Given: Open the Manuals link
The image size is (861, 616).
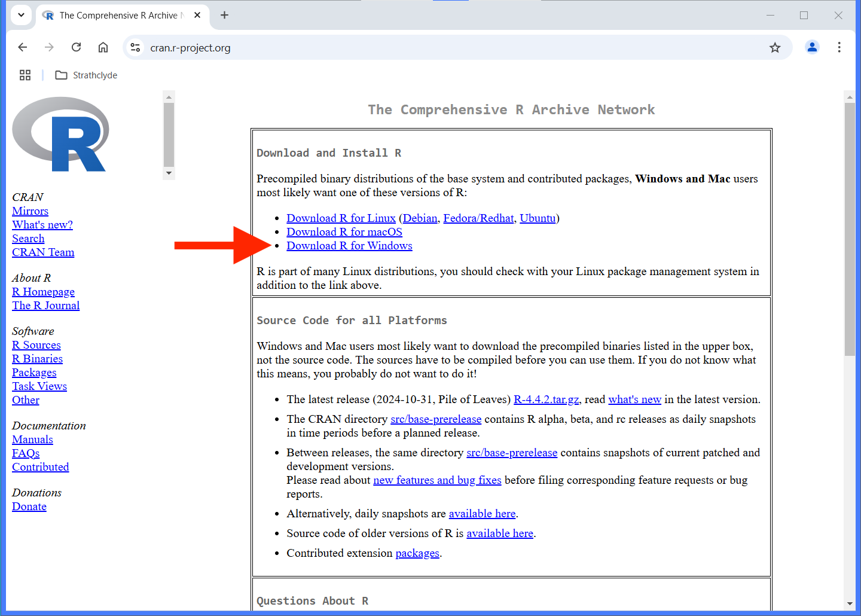Looking at the screenshot, I should point(32,440).
